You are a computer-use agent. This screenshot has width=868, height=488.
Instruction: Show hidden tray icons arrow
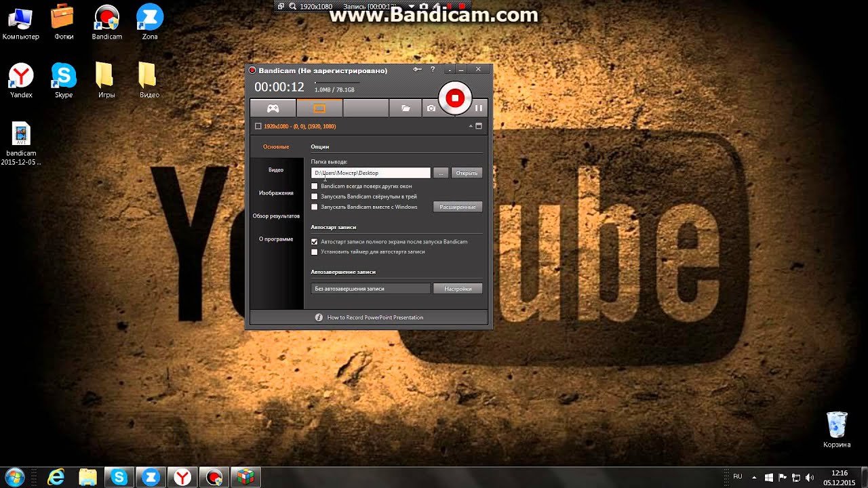(754, 477)
